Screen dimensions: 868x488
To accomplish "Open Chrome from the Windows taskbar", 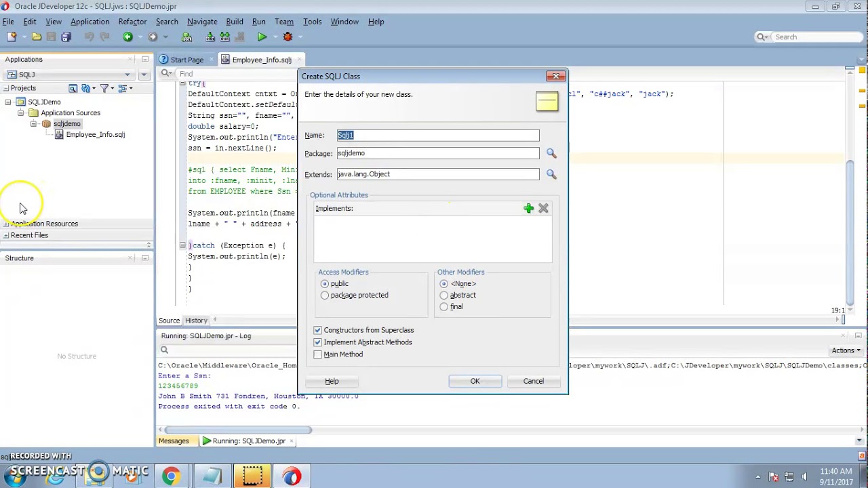I will (x=171, y=476).
